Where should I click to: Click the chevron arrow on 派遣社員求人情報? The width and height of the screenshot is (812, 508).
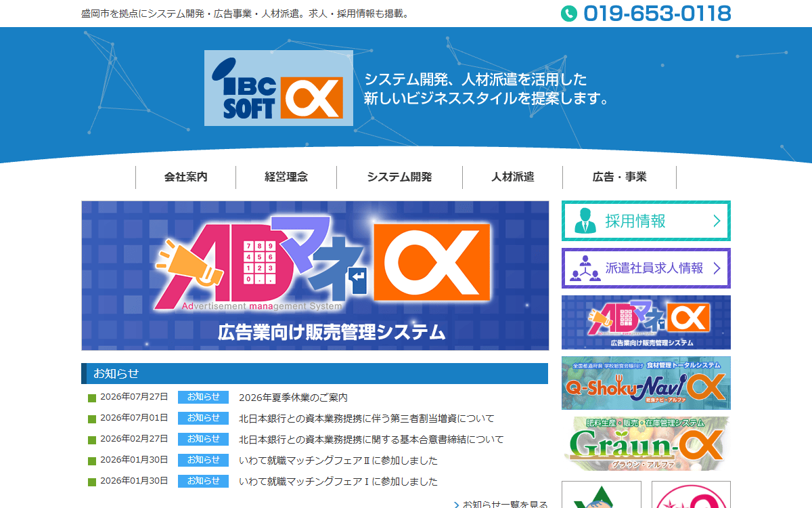point(717,268)
